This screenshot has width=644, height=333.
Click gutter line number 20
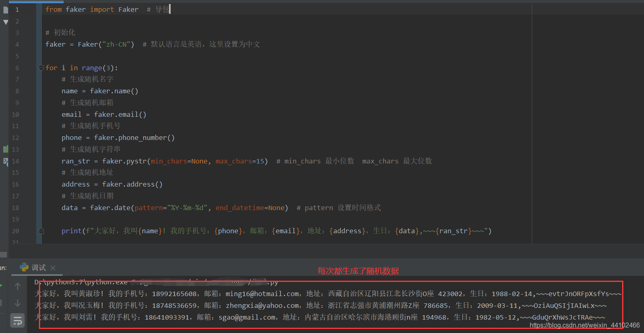[x=15, y=231]
